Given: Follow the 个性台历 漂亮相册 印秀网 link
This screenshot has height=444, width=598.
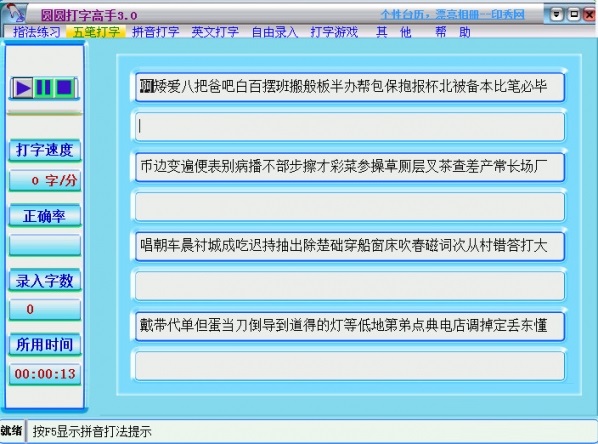Looking at the screenshot, I should click(452, 15).
